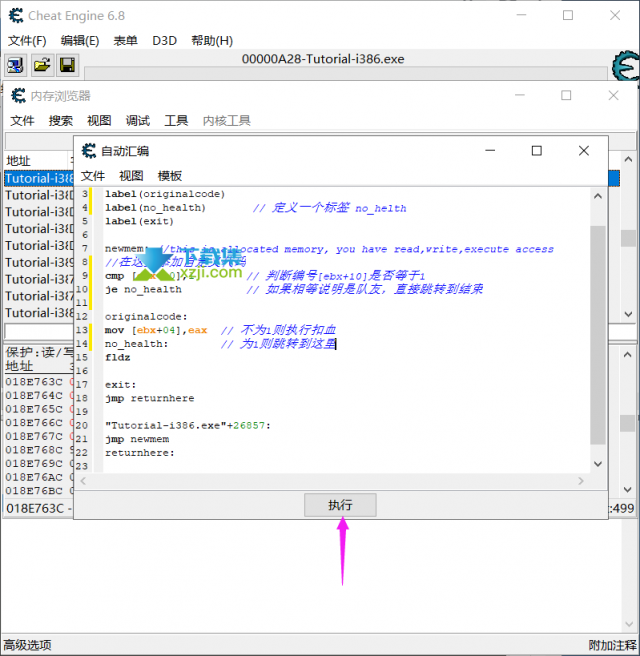This screenshot has width=640, height=656.
Task: Click the exit: label line
Action: (x=120, y=385)
